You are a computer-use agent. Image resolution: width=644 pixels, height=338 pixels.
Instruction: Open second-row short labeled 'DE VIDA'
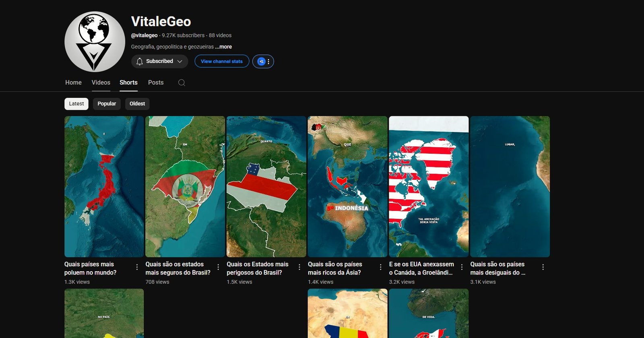click(x=429, y=313)
